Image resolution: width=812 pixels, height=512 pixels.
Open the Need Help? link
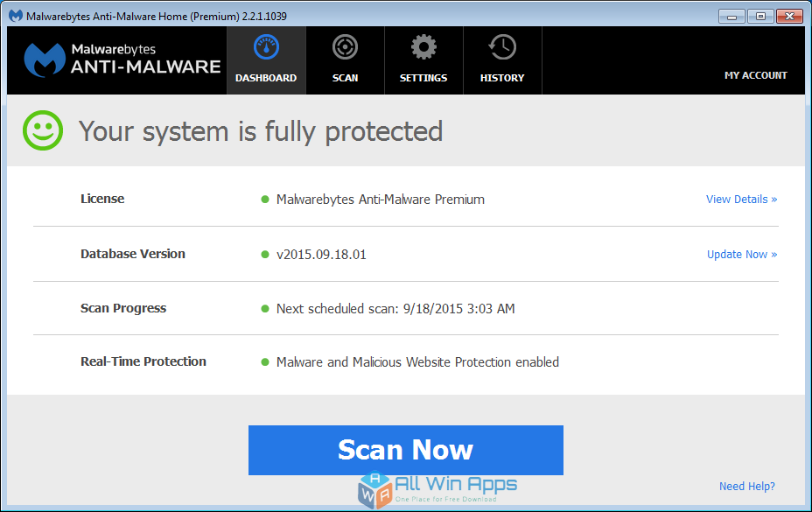pyautogui.click(x=747, y=486)
